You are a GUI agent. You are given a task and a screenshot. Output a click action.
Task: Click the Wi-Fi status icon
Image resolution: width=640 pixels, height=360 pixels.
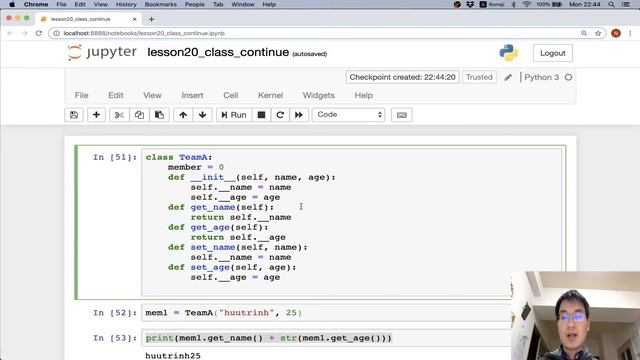tap(527, 4)
